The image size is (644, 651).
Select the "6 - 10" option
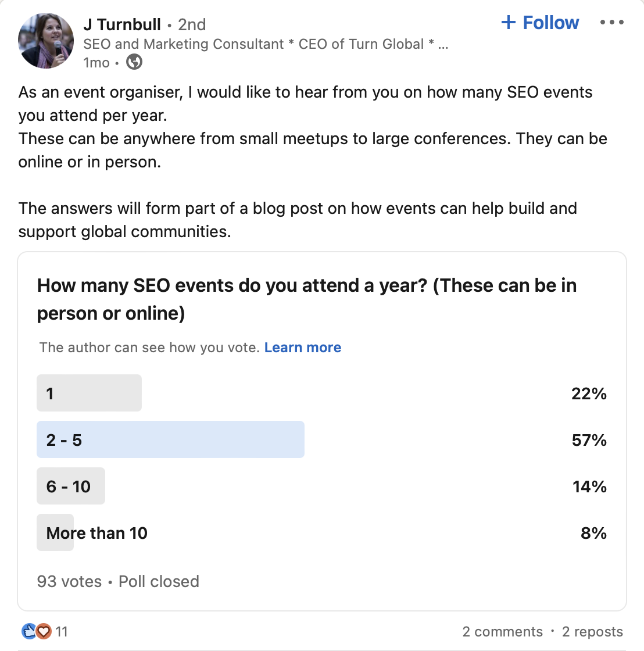[x=71, y=486]
